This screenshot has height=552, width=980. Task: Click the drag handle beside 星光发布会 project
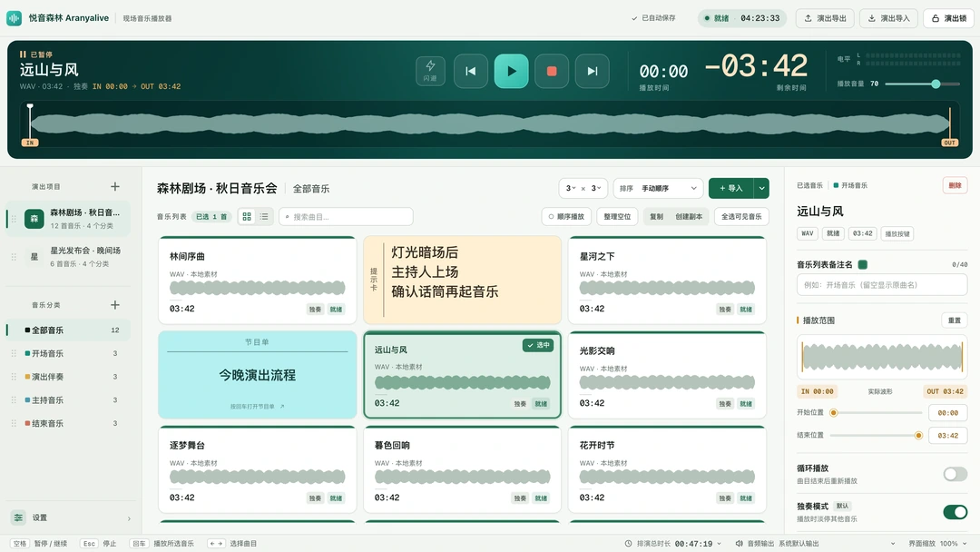click(14, 256)
